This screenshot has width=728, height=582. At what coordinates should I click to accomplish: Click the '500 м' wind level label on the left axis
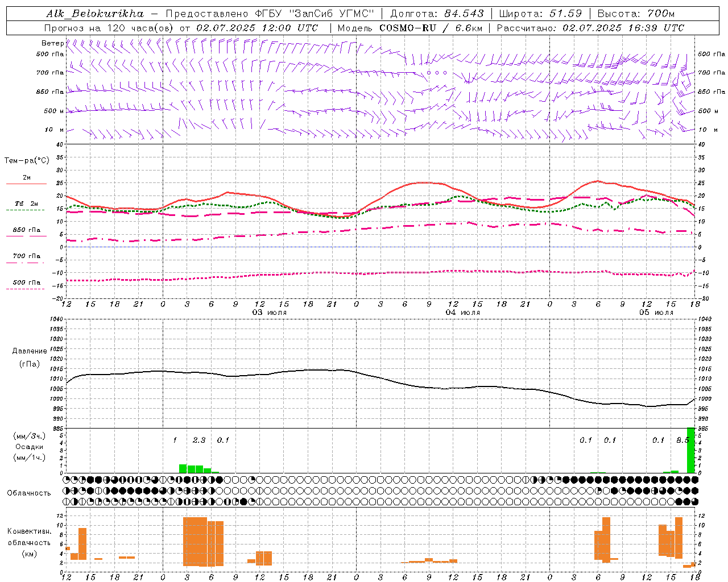[54, 111]
